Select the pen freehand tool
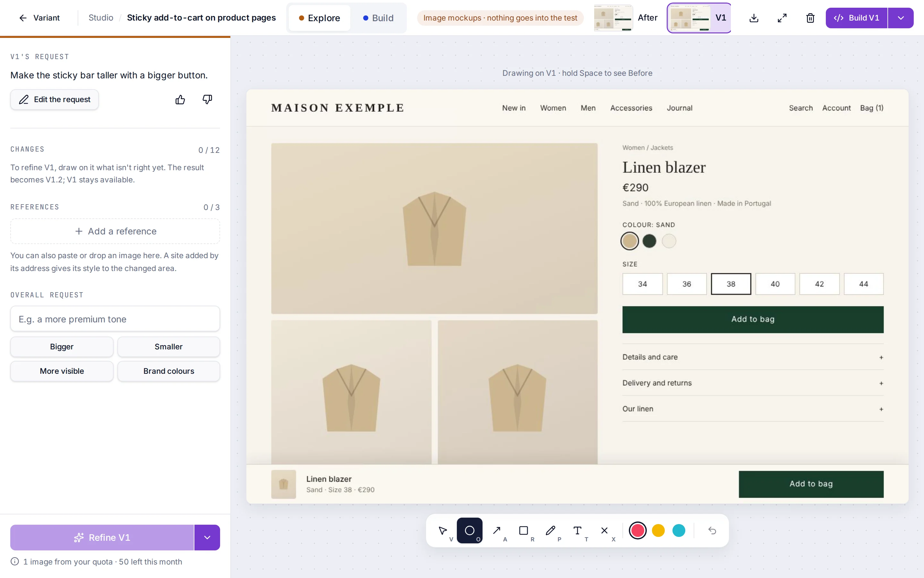924x578 pixels. (551, 530)
